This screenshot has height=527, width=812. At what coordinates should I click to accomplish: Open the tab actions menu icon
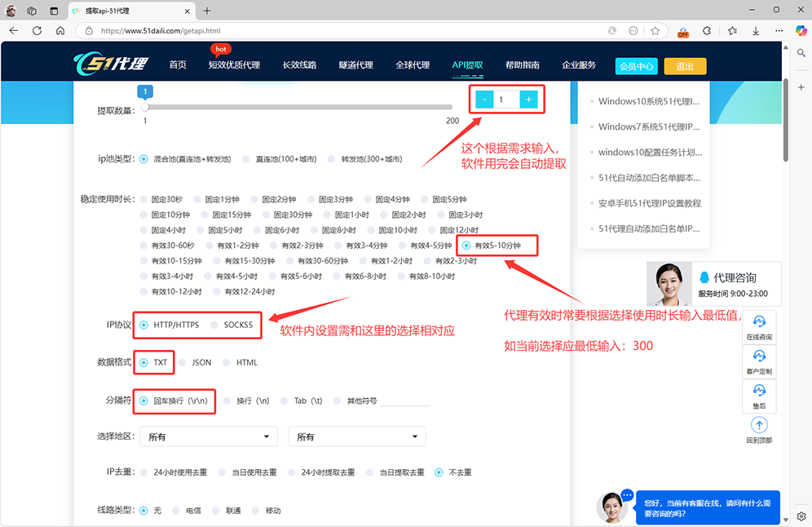[x=54, y=11]
